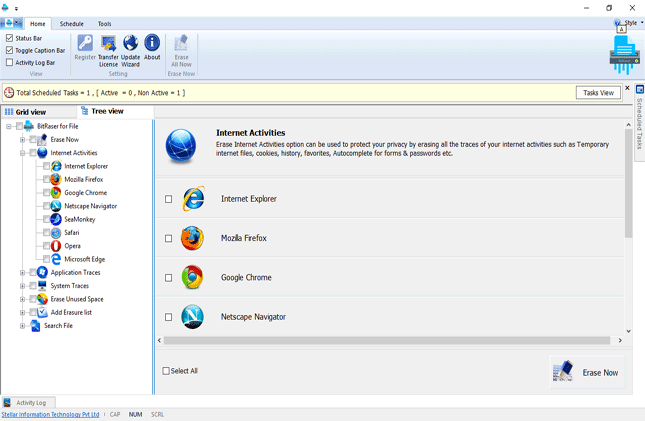Open the Schedule ribbon tab

click(72, 24)
